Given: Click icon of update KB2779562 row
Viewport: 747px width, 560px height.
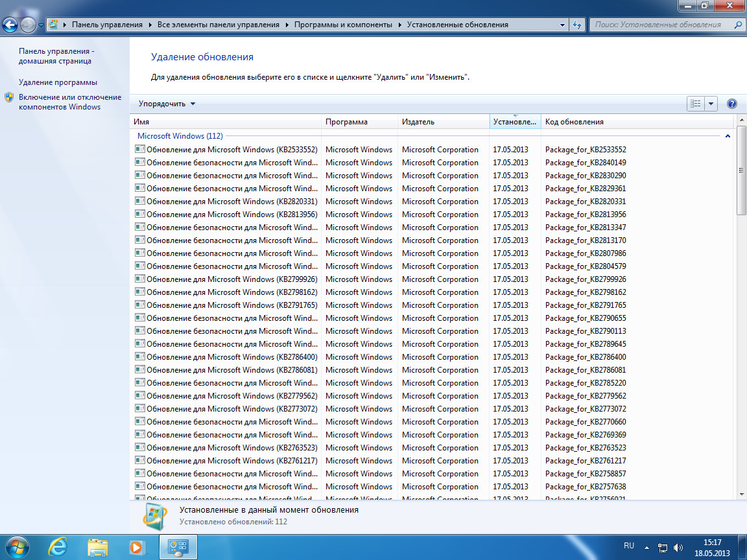Looking at the screenshot, I should (140, 396).
